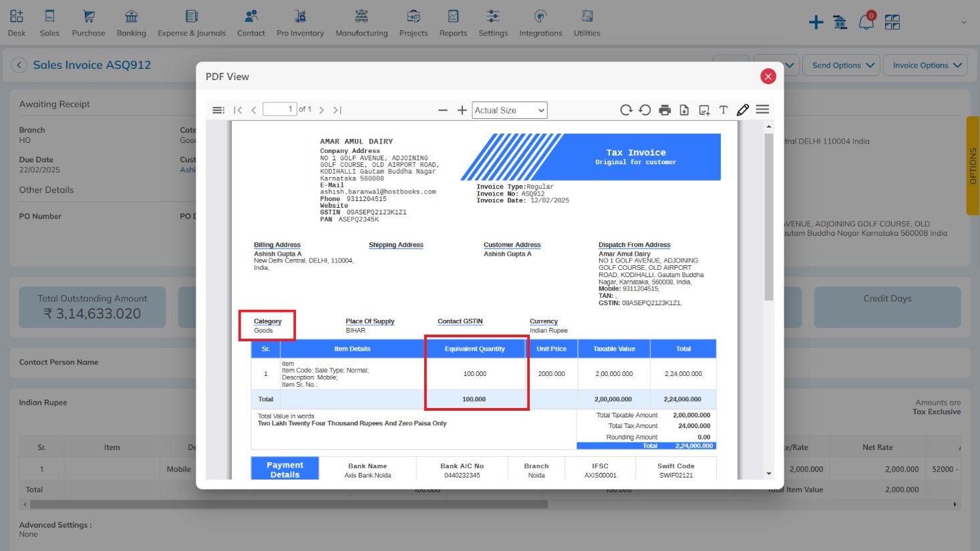The image size is (980, 551).
Task: Open the app grid icon in header
Action: point(892,23)
